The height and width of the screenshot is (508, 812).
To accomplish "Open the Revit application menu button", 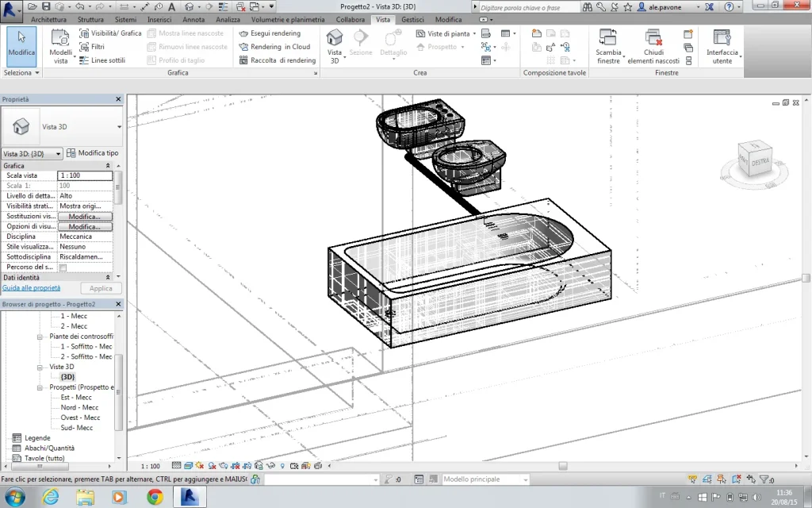I will pyautogui.click(x=10, y=10).
